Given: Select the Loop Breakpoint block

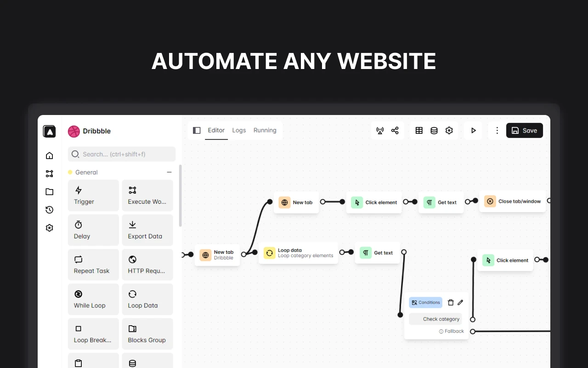Looking at the screenshot, I should (93, 333).
